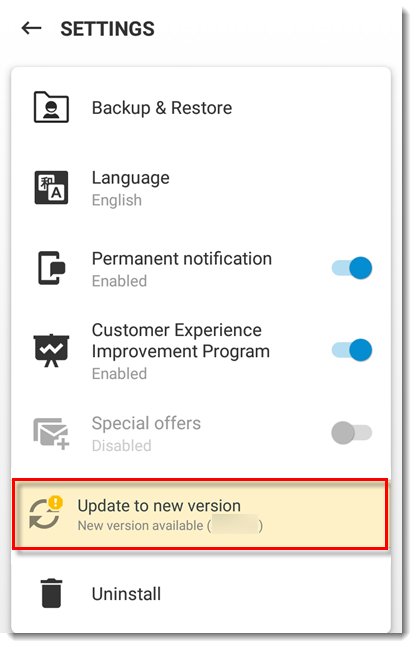Screen dimensions: 417x648
Task: Click the Customer Experience Improvement Program text
Action: click(x=181, y=341)
